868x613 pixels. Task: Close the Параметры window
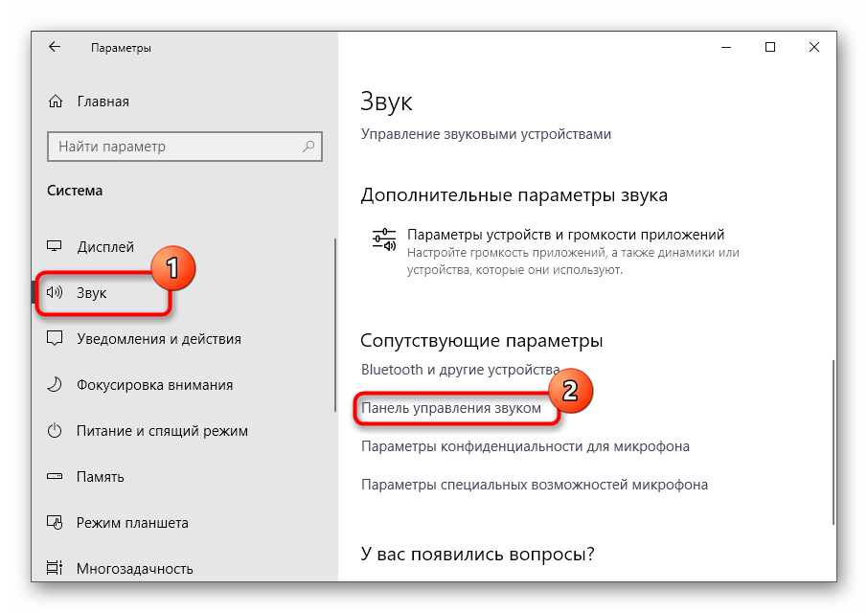pos(813,47)
